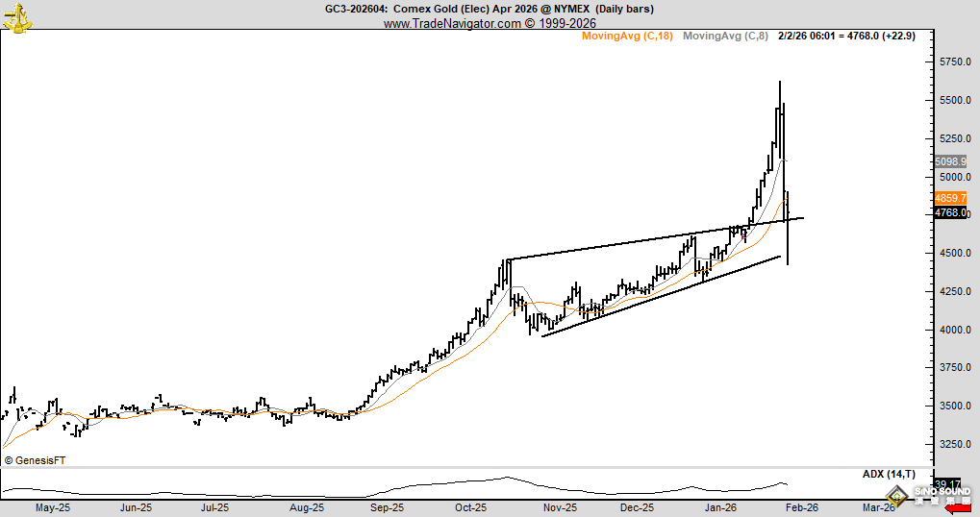Click the gray 5098.9 moving average tag
This screenshot has height=517, width=980.
point(950,161)
